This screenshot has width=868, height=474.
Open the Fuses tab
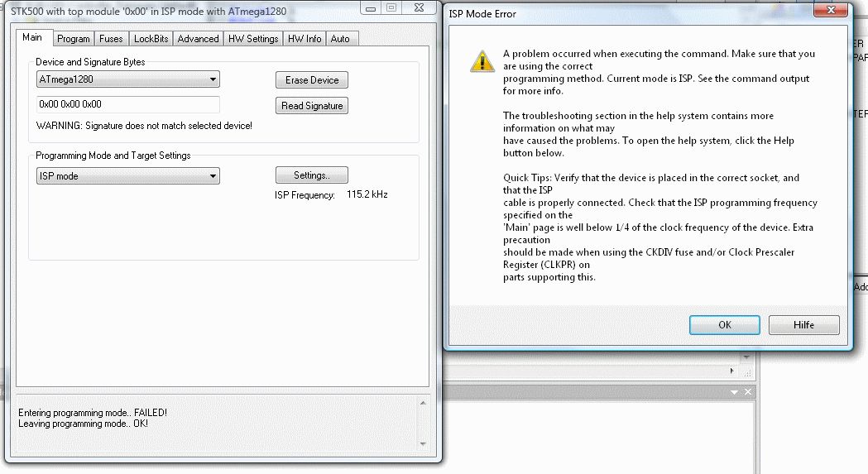[x=111, y=38]
